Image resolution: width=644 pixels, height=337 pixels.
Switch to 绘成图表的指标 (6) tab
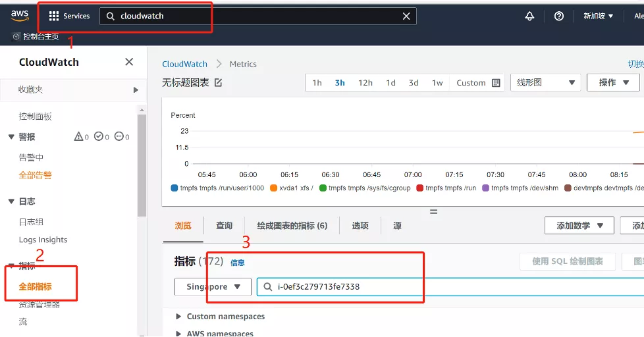[x=292, y=226]
